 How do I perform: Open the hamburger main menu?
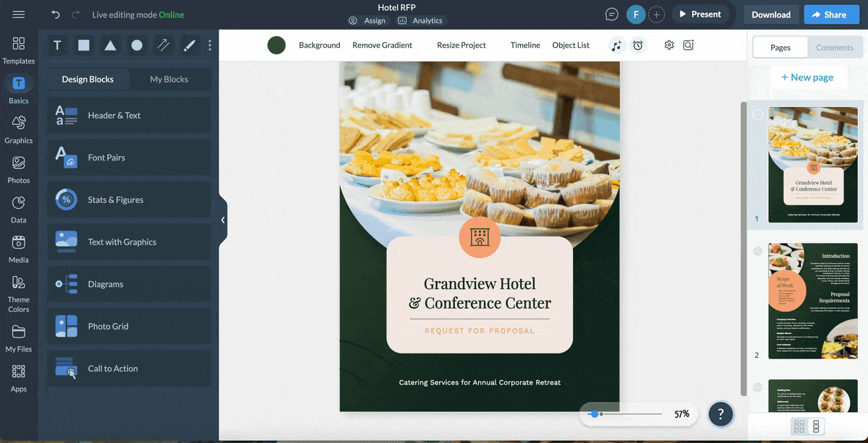(x=19, y=14)
